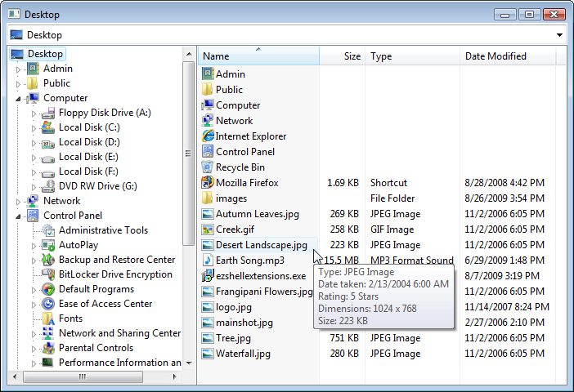This screenshot has width=574, height=392.
Task: Select the Desert Landscape.jpg file name
Action: (x=262, y=245)
